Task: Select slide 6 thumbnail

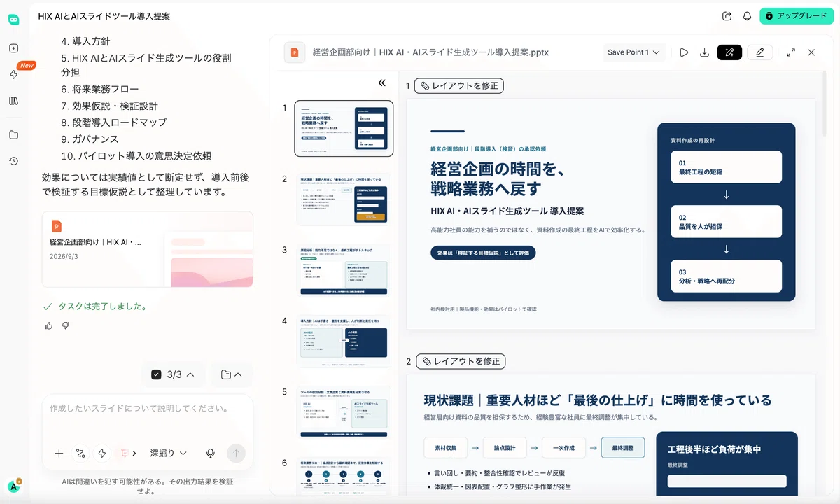Action: coord(344,476)
